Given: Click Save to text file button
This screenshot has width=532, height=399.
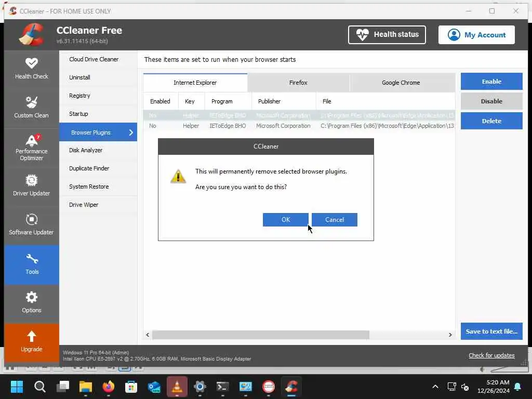Looking at the screenshot, I should tap(491, 331).
